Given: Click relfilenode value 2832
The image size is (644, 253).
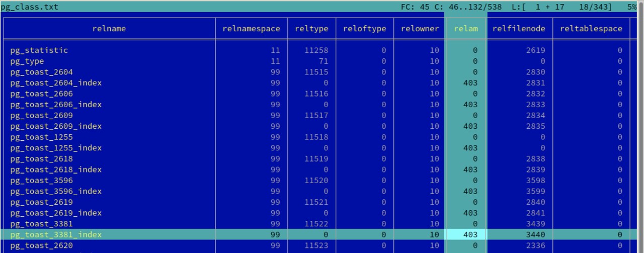Looking at the screenshot, I should [536, 94].
